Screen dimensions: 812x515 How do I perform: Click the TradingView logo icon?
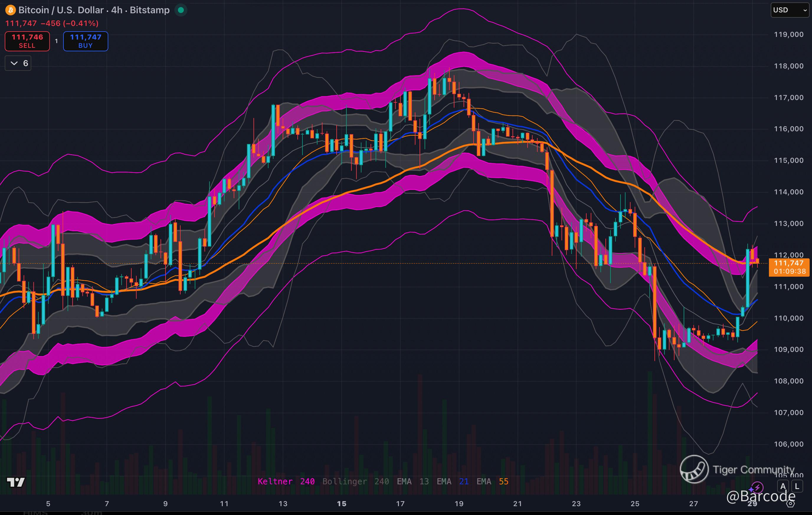point(16,482)
